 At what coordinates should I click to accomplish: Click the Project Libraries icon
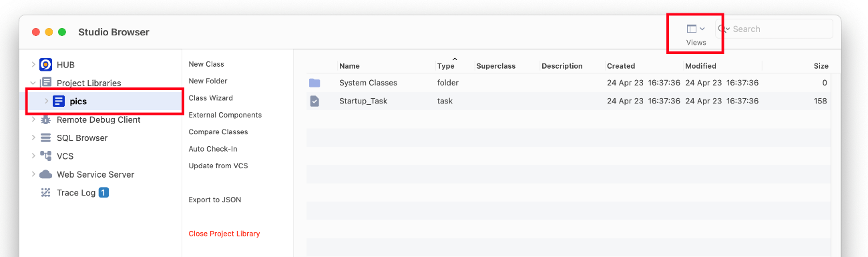[x=45, y=83]
